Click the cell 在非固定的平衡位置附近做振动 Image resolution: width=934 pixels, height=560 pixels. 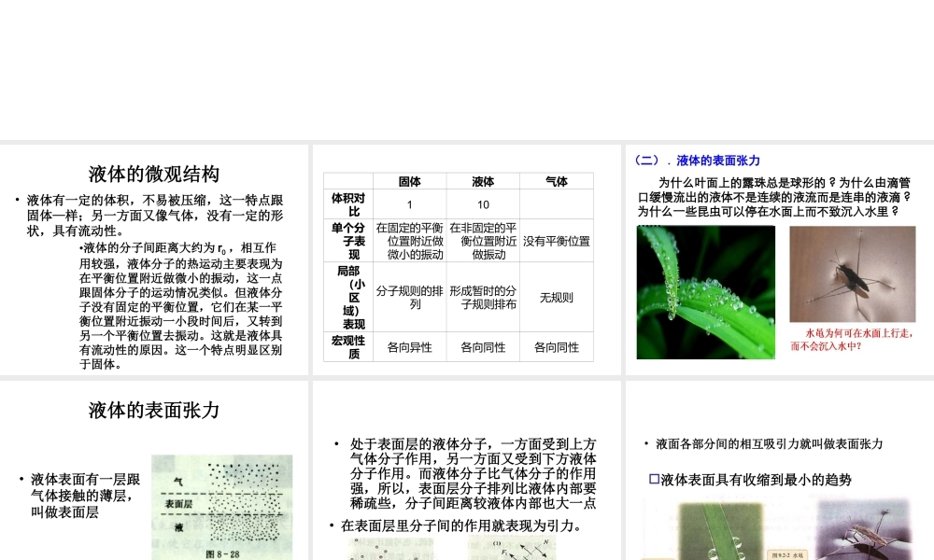(x=483, y=241)
